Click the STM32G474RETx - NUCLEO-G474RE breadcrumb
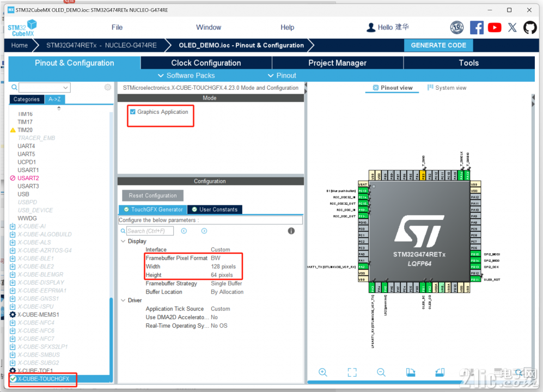The height and width of the screenshot is (392, 543). coord(101,45)
